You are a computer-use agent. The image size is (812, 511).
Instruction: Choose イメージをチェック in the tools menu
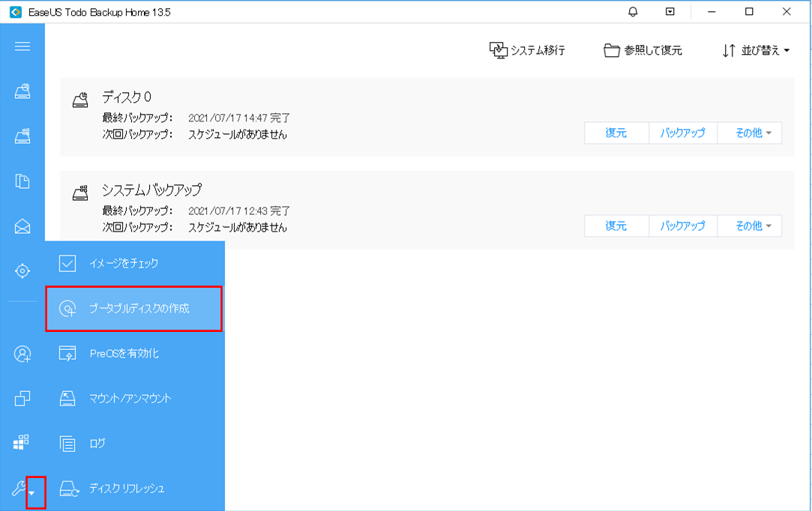tap(124, 264)
